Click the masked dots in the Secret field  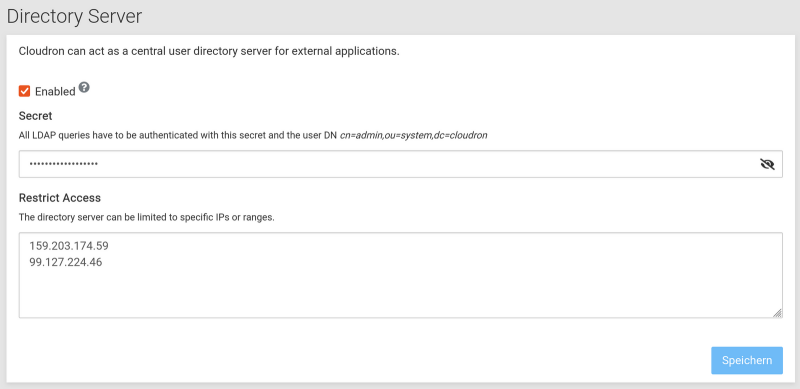(63, 164)
